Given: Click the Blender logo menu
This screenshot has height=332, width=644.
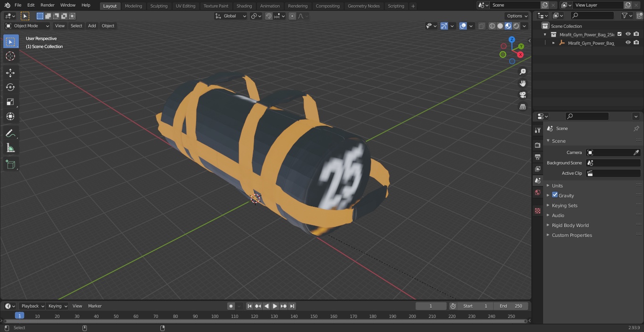Looking at the screenshot, I should [7, 5].
